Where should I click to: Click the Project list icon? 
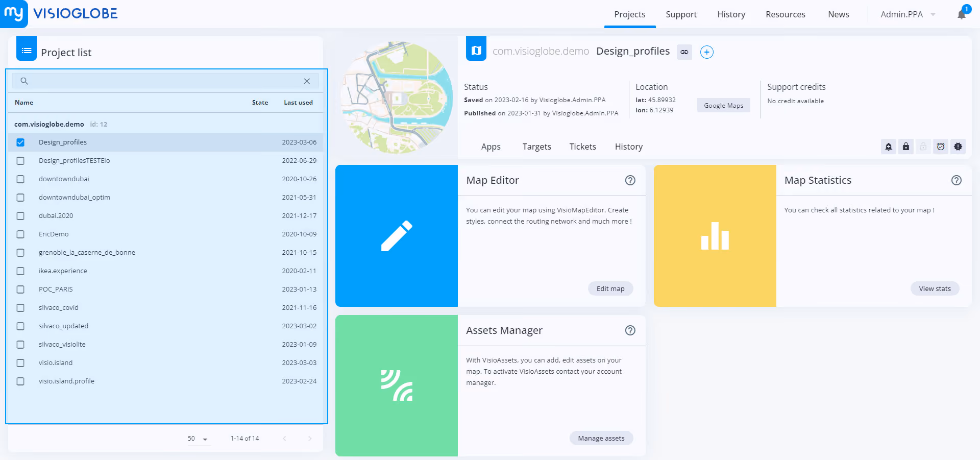click(27, 49)
